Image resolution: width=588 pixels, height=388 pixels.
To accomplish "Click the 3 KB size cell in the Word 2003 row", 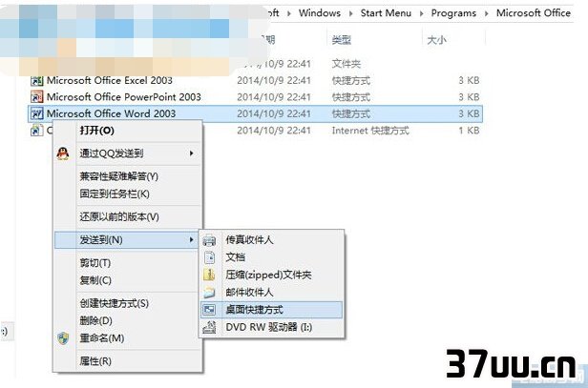I will point(469,113).
